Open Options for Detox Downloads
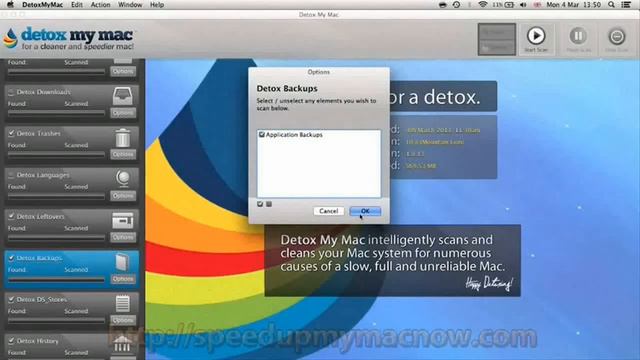640x360 pixels. [123, 113]
